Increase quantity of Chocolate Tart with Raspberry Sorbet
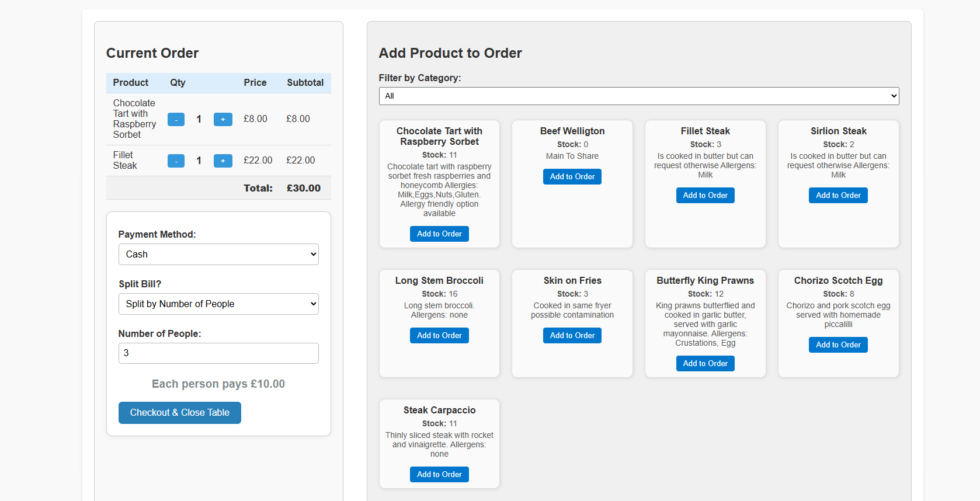 pos(223,119)
